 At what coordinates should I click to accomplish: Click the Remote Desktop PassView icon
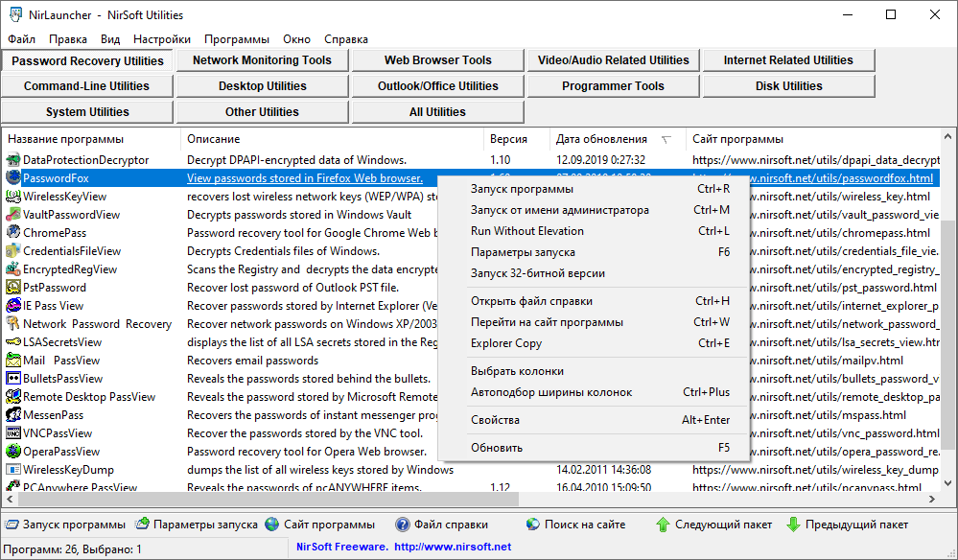(x=12, y=397)
